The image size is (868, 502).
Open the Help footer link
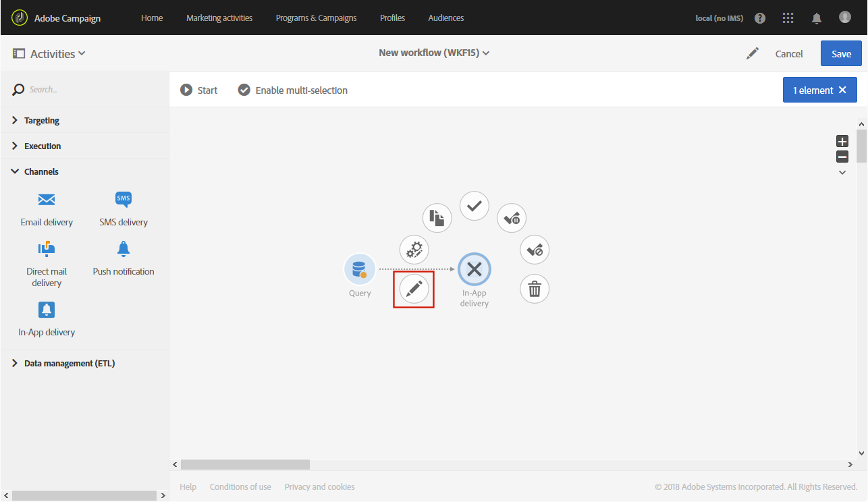(188, 486)
